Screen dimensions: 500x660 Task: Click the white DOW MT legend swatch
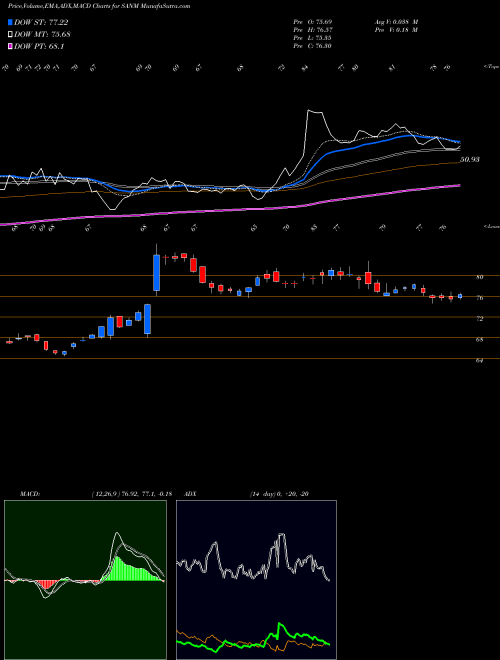pyautogui.click(x=11, y=35)
